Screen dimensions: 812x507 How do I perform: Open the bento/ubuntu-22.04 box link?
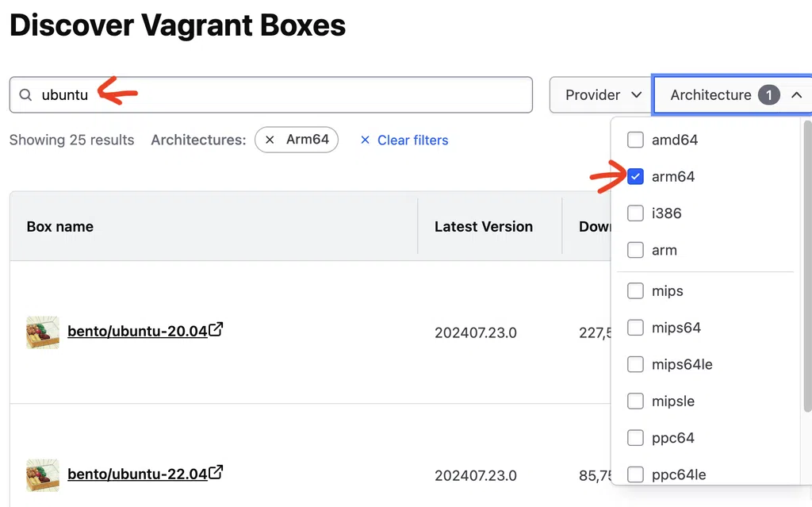pos(137,474)
